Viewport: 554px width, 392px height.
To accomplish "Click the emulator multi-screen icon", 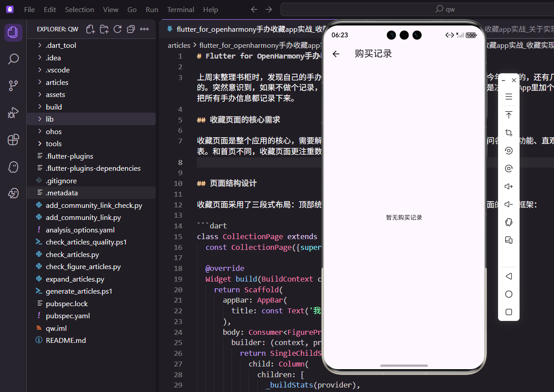I will tap(509, 240).
